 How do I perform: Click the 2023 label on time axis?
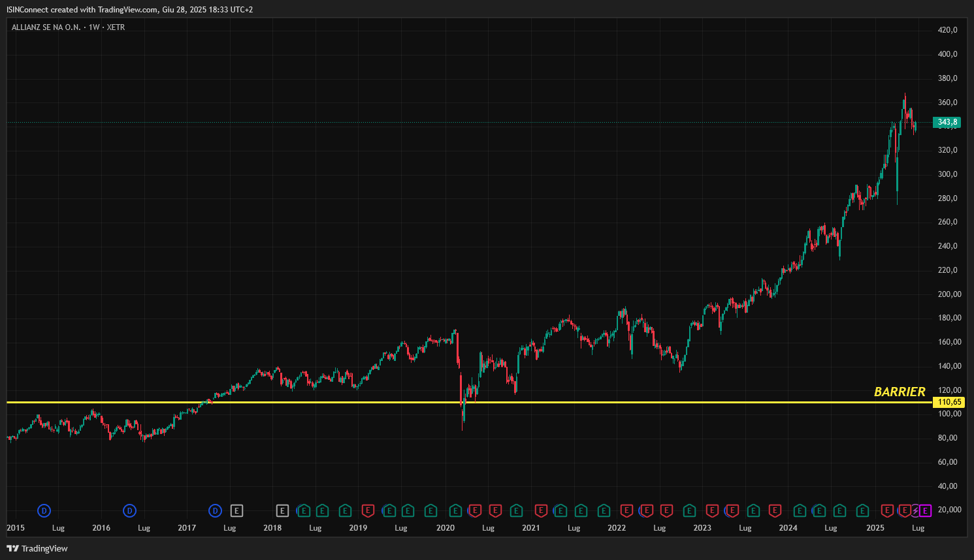pos(702,528)
